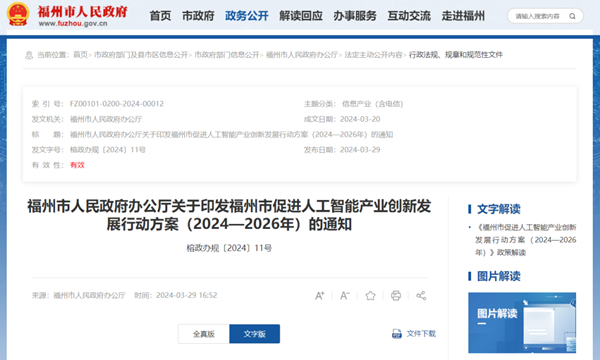Open the 市政府 navigation menu
The image size is (600, 360).
click(198, 16)
